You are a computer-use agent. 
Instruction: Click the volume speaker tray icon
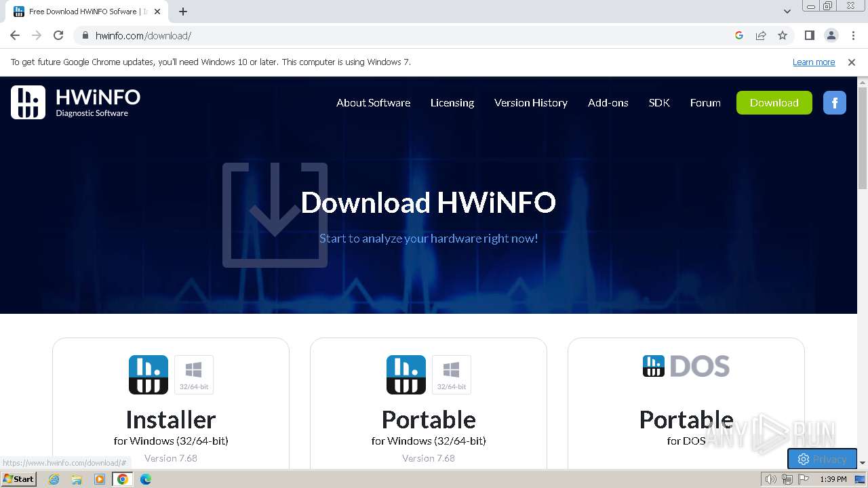pyautogui.click(x=771, y=479)
